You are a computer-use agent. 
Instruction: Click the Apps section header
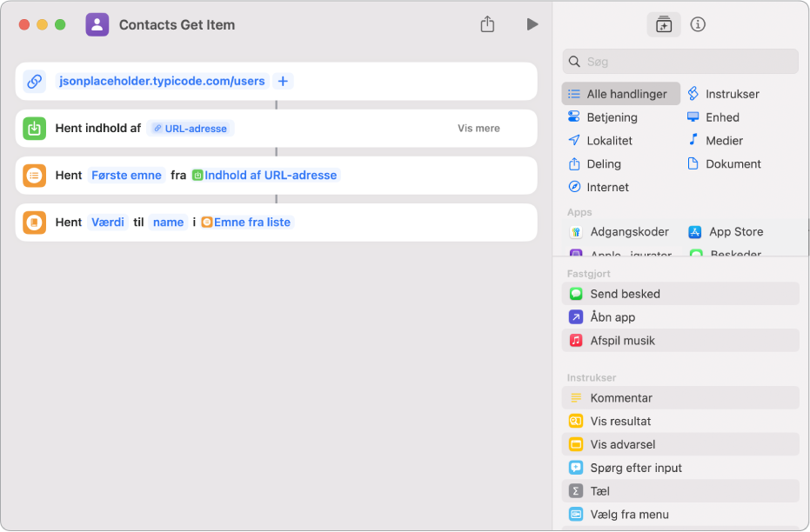click(579, 212)
